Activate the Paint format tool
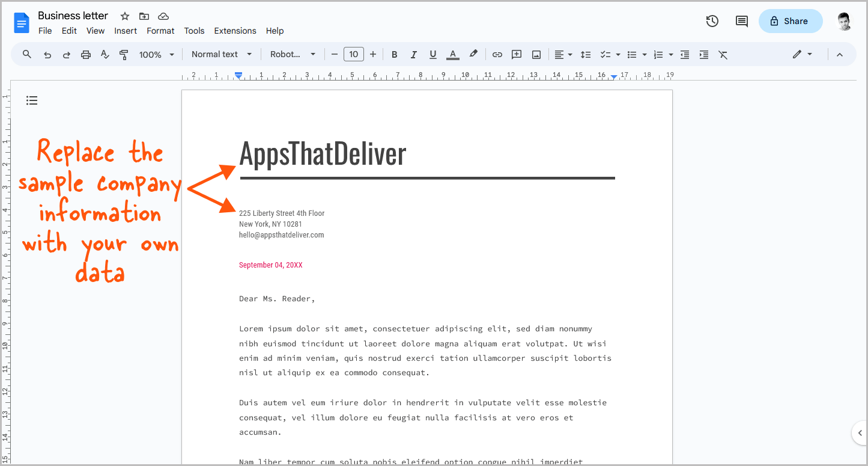The image size is (868, 466). pyautogui.click(x=124, y=54)
